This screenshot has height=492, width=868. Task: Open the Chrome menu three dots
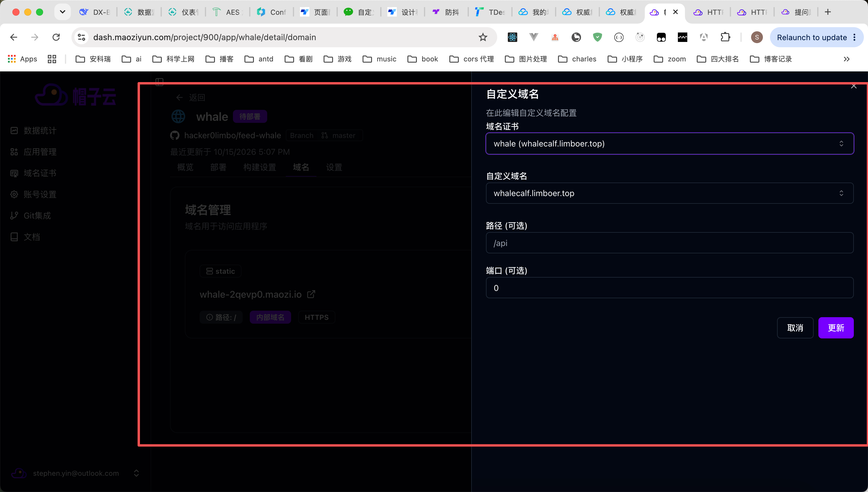click(855, 37)
